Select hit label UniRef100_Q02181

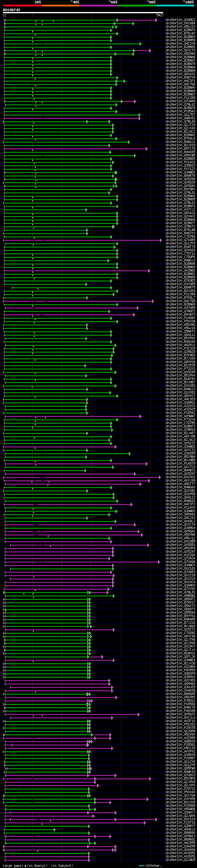point(180,569)
